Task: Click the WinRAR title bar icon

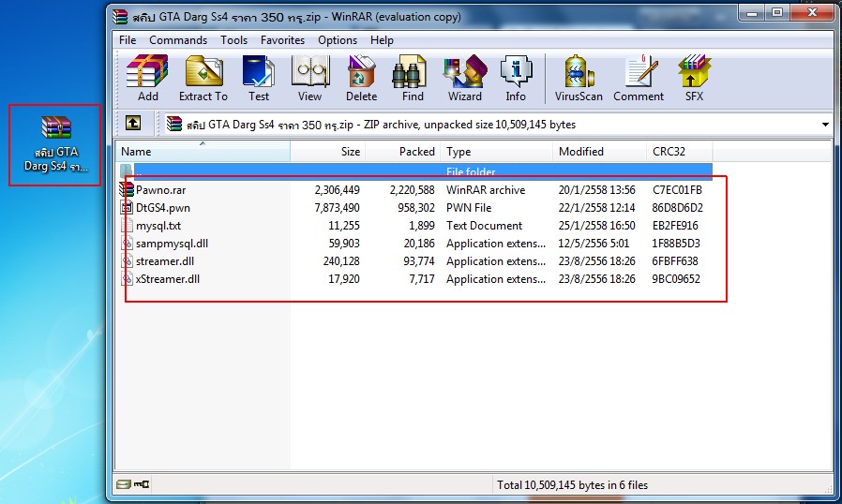Action: tap(120, 17)
